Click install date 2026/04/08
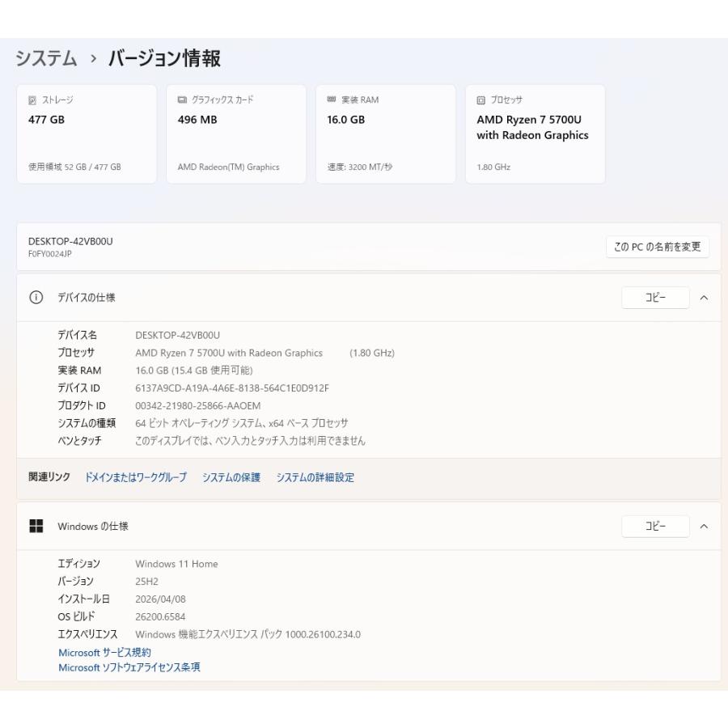 (160, 599)
